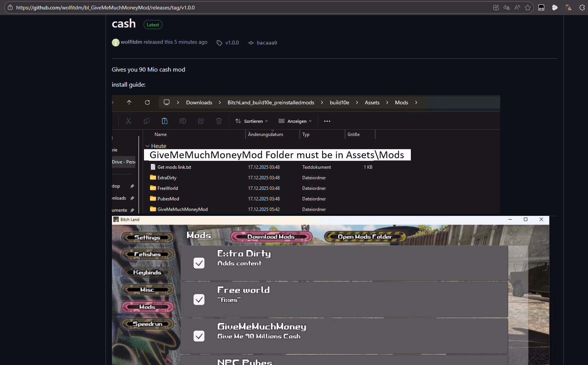Screen dimensions: 588x365
Task: Click the tag icon beside v1.0.0
Action: (219, 43)
